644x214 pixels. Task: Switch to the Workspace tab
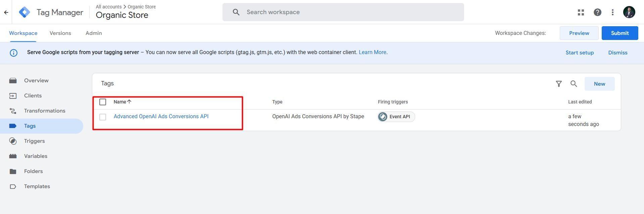click(23, 33)
